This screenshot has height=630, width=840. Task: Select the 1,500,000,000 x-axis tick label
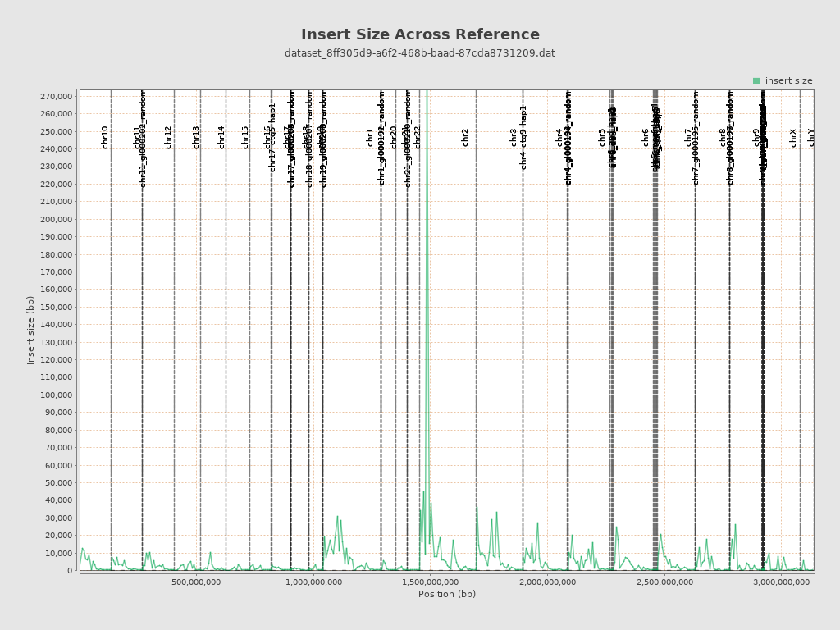click(433, 582)
